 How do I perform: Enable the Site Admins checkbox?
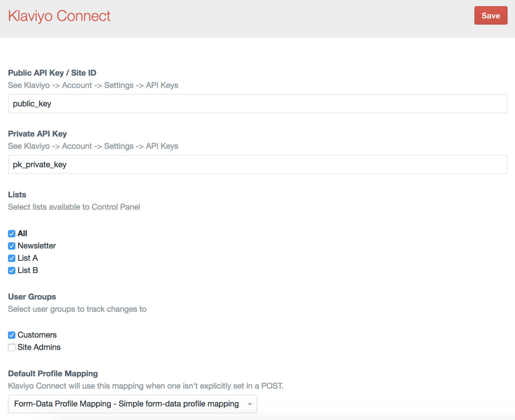[x=12, y=347]
